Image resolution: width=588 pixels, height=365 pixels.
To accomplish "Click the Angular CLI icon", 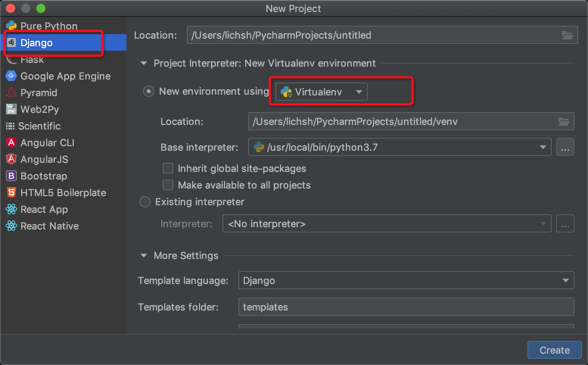I will (x=11, y=142).
